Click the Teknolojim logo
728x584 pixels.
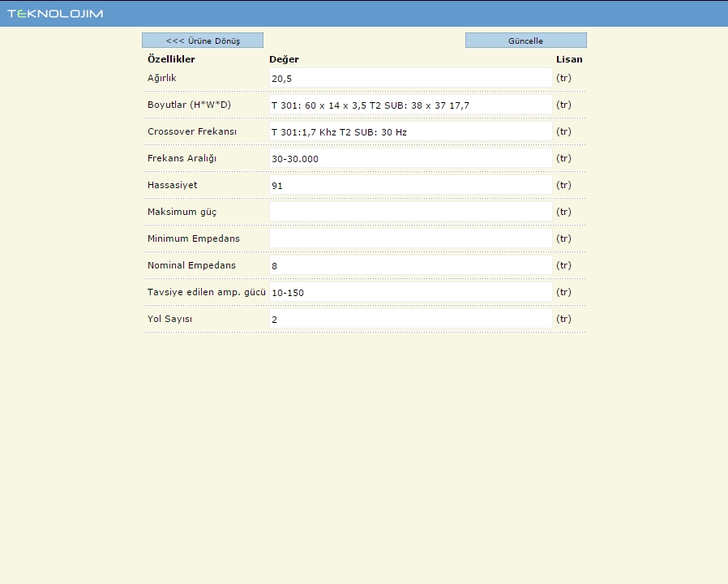[x=55, y=14]
